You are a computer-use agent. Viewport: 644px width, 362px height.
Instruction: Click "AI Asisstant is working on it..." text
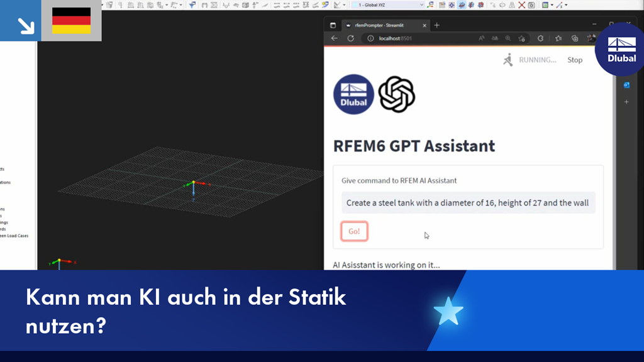386,265
